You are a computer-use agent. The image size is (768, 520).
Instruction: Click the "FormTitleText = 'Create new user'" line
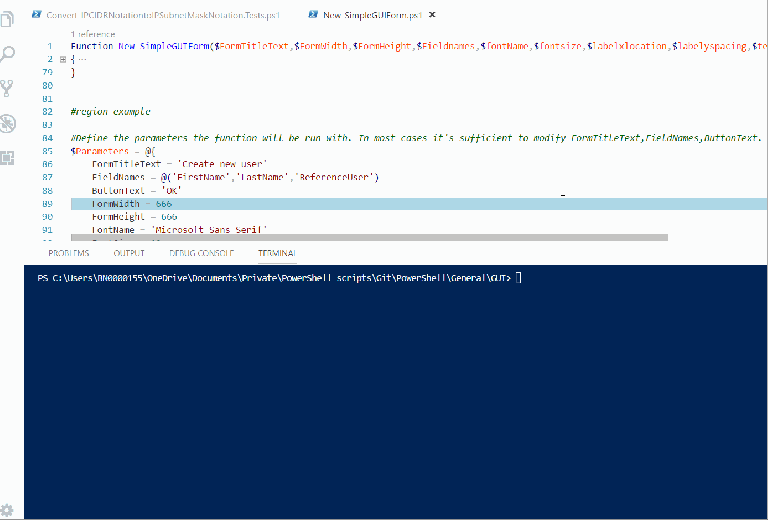(x=179, y=165)
